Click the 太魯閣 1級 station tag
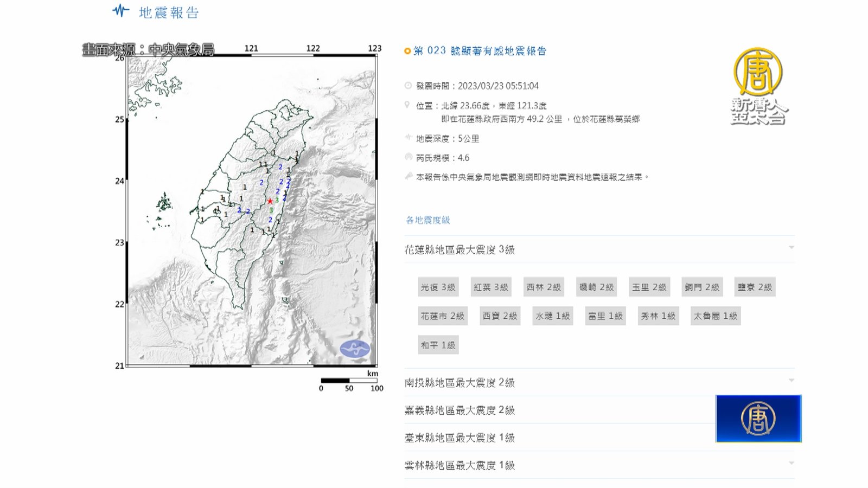 tap(715, 316)
